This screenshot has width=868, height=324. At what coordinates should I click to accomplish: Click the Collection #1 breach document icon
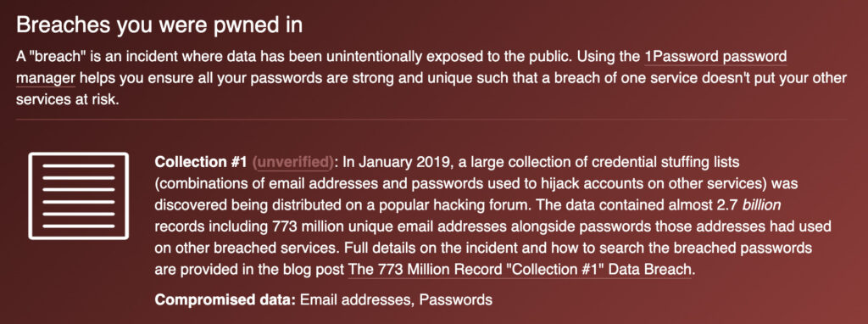point(79,196)
